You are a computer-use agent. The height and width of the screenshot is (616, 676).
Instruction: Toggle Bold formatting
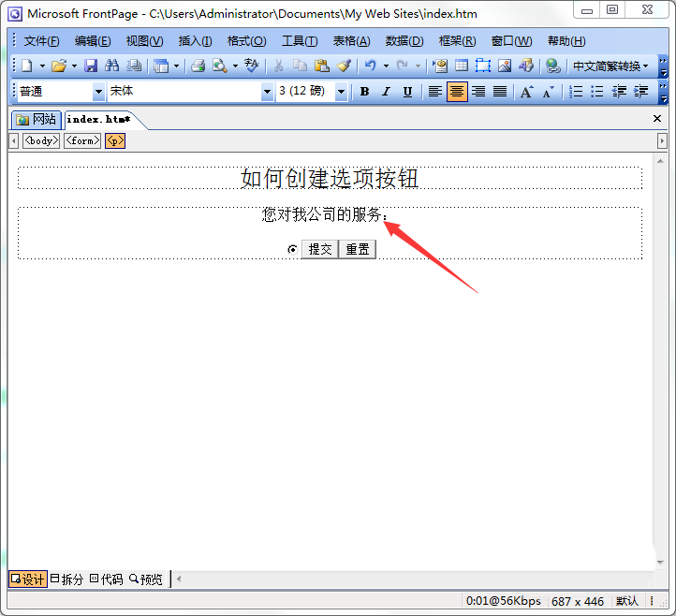pyautogui.click(x=365, y=92)
